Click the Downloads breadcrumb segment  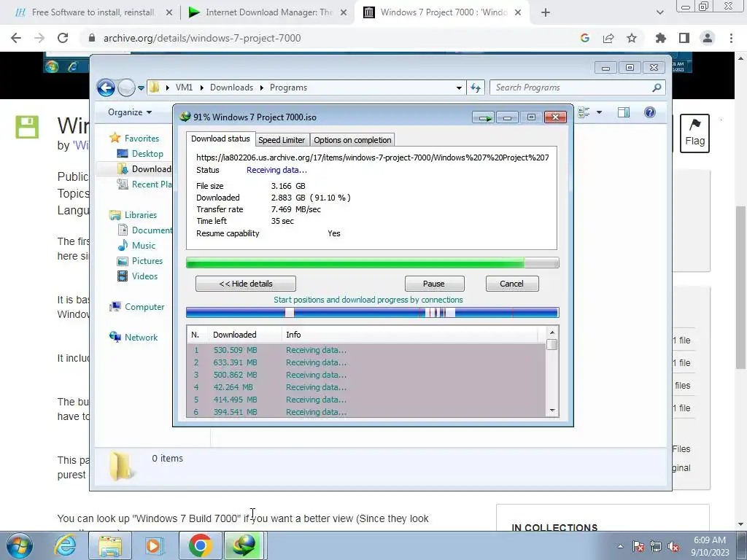[x=231, y=87]
